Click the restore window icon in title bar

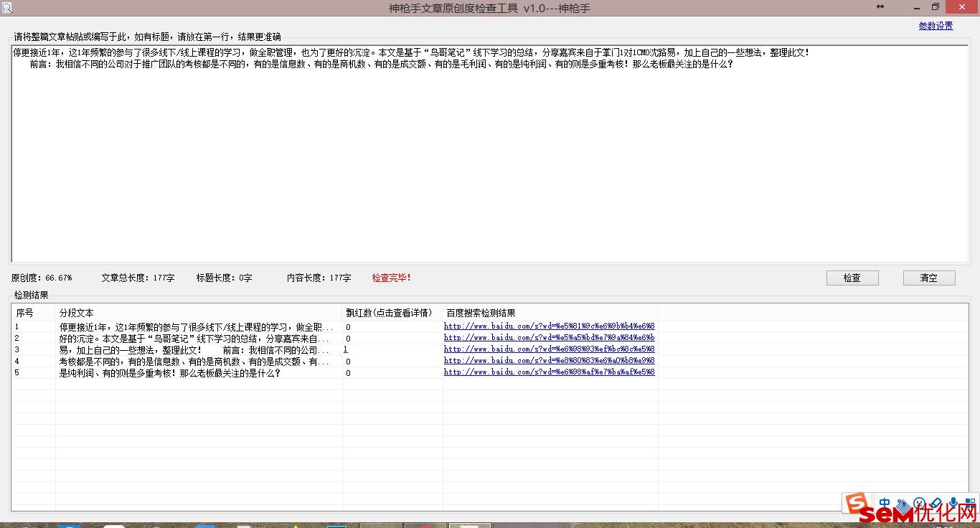tap(936, 7)
